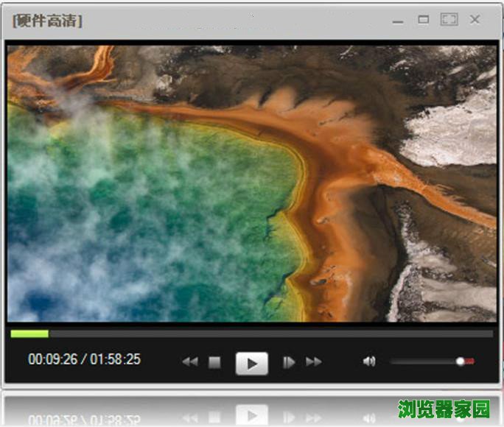Click the 浏览器家园 watermark text
Image resolution: width=504 pixels, height=427 pixels.
(x=444, y=409)
